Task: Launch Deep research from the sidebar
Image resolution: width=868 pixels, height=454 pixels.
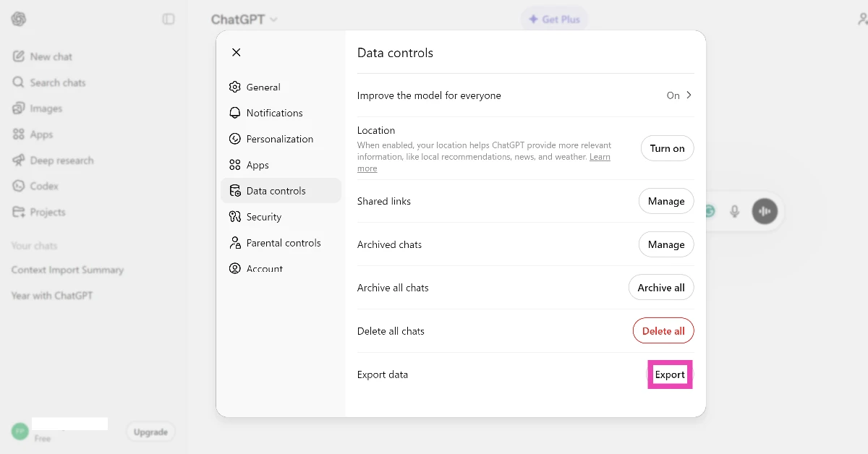Action: click(61, 160)
